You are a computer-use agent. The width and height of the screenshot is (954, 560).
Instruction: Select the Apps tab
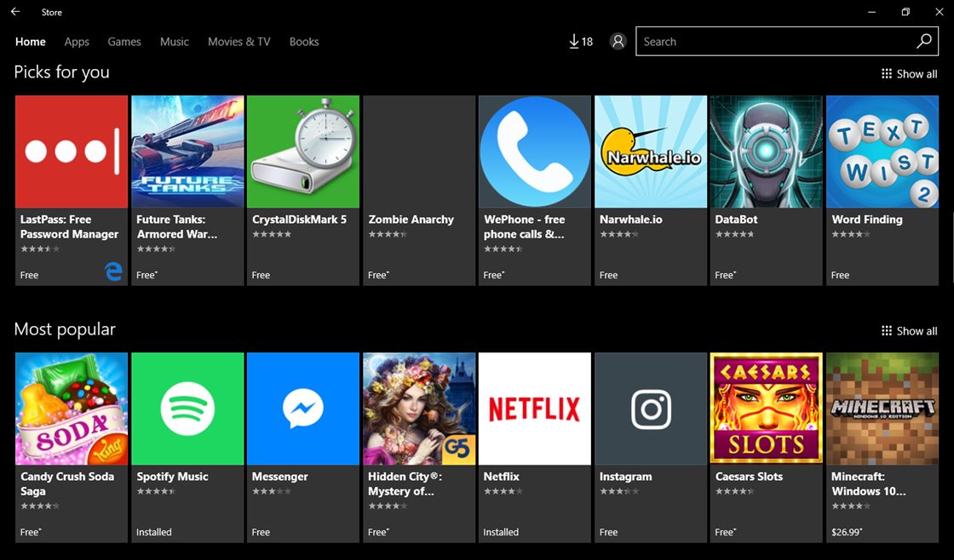click(x=77, y=41)
